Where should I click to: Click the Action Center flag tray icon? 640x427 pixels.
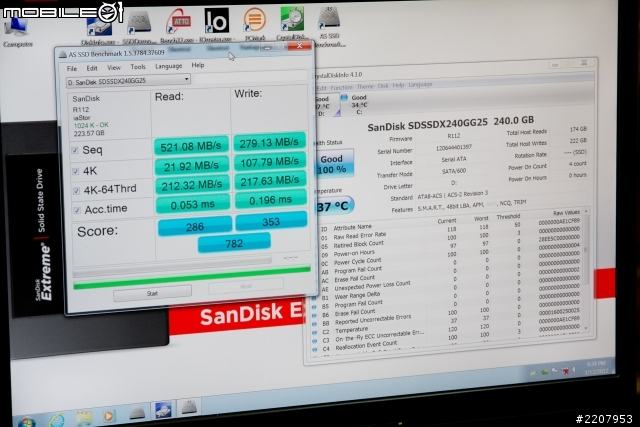[554, 371]
